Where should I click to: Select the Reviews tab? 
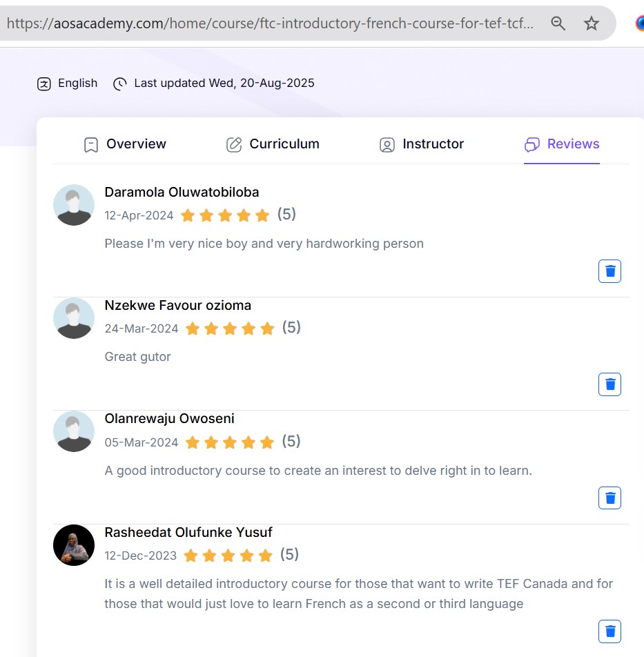(562, 144)
